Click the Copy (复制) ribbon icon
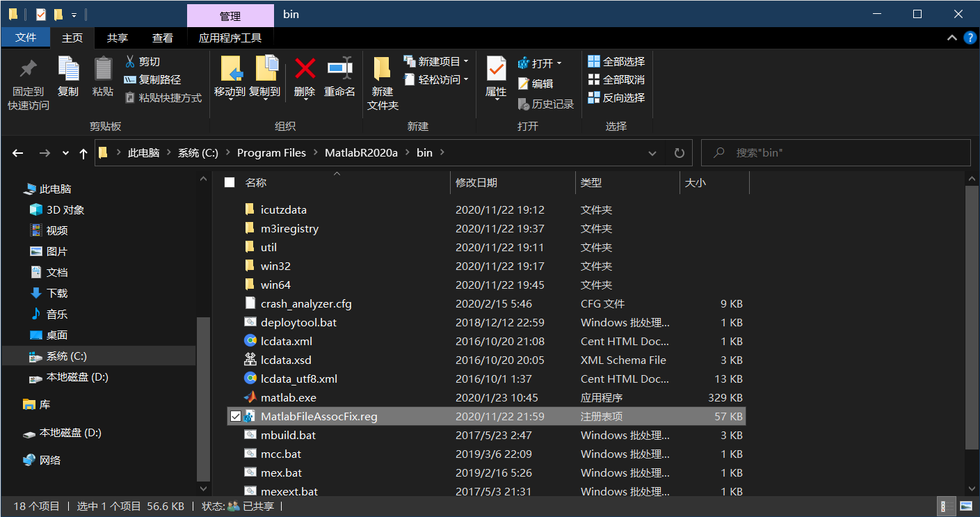Screen dimensions: 980x517 [x=68, y=68]
